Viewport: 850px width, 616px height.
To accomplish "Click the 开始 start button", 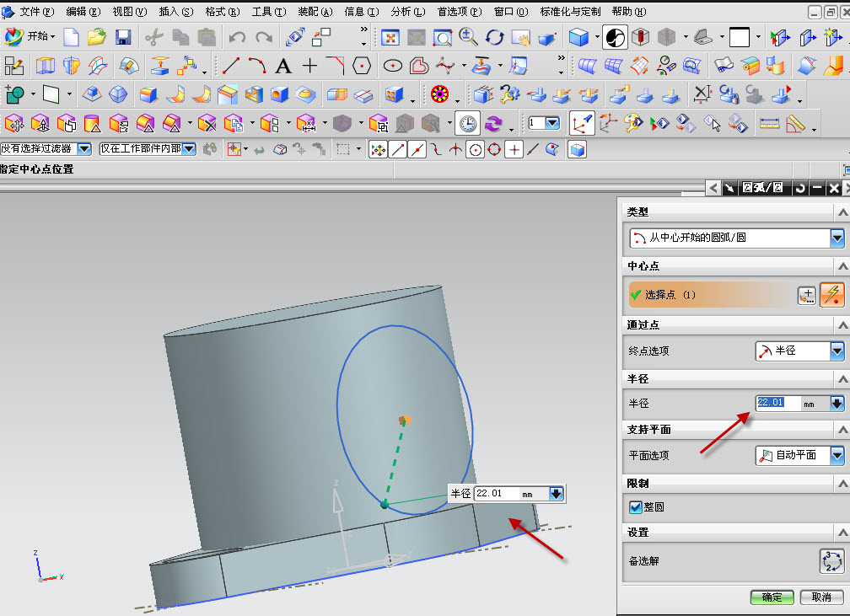I will coord(30,36).
